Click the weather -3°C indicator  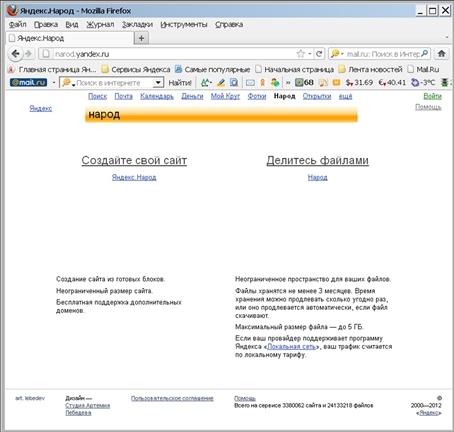[x=423, y=82]
